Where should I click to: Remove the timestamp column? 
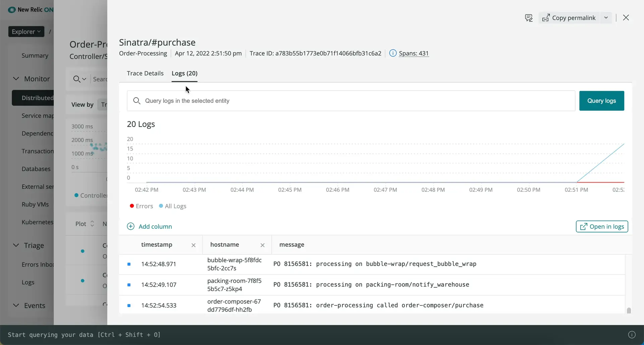pyautogui.click(x=194, y=245)
